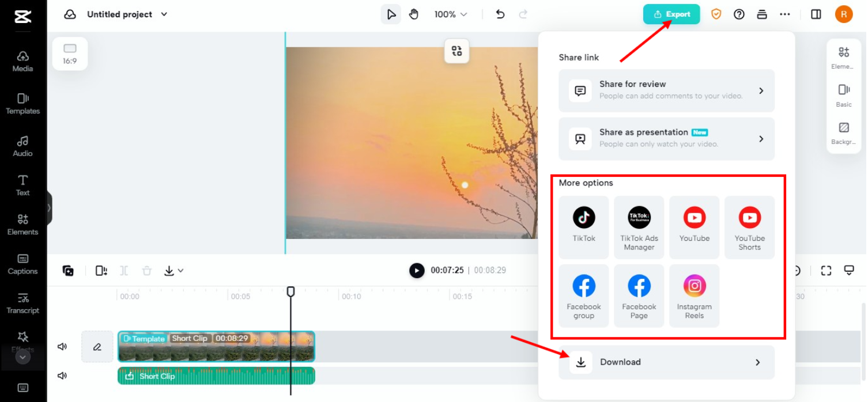Redo the last action

[523, 14]
